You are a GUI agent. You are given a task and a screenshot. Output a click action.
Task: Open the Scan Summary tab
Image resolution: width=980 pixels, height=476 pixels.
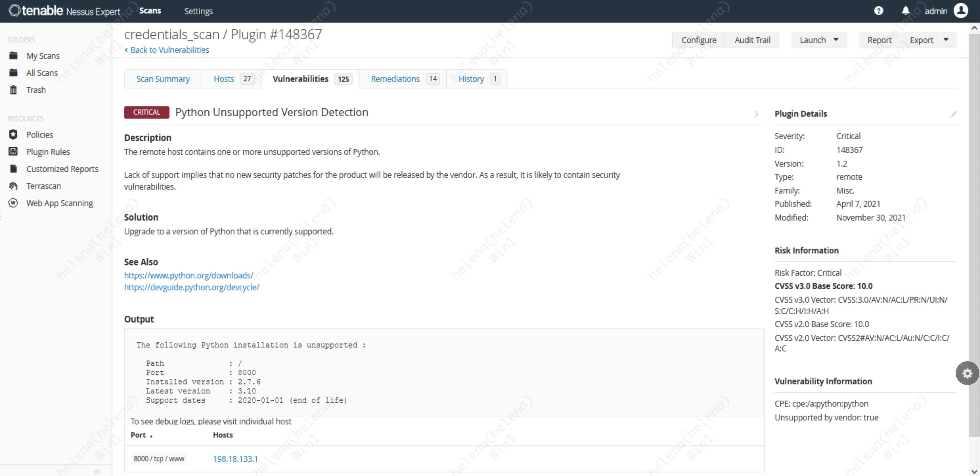(x=163, y=79)
